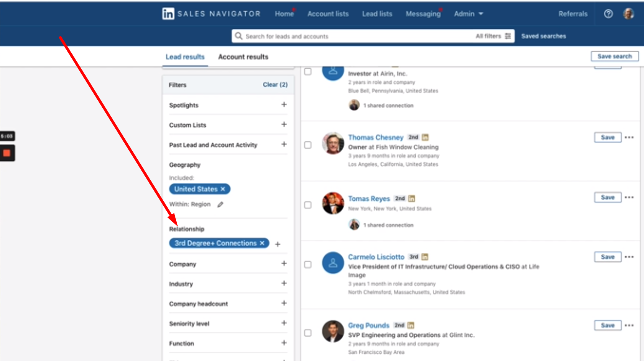This screenshot has width=644, height=361.
Task: Click LinkedIn badge next to Tomas Reyes
Action: tap(412, 198)
